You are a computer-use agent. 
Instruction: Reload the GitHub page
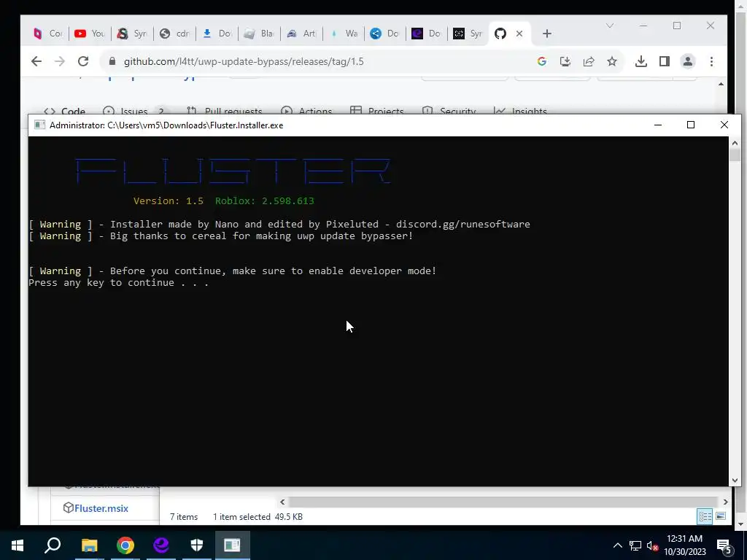(x=83, y=61)
